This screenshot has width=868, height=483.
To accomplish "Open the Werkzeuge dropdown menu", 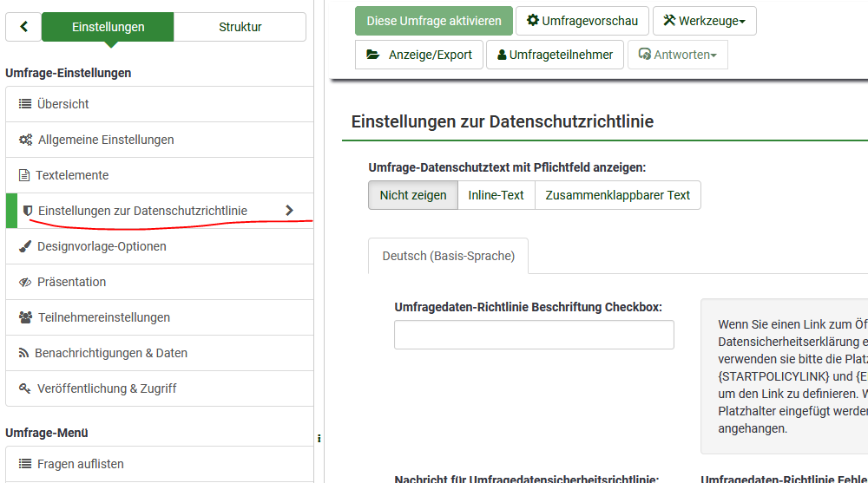I will pyautogui.click(x=704, y=21).
